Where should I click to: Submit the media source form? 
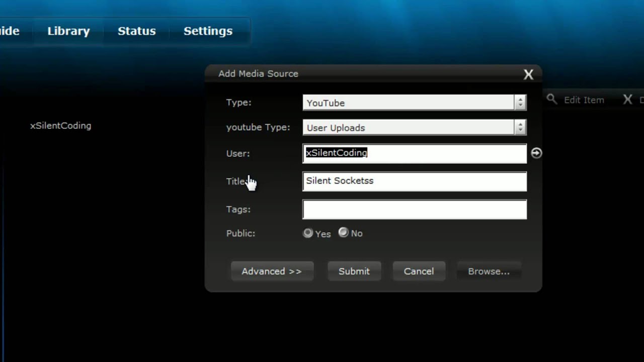[354, 271]
